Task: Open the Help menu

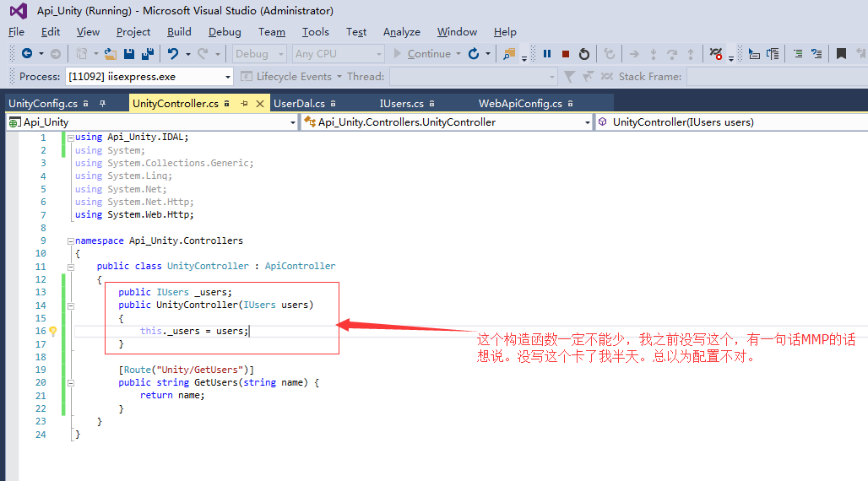Action: (x=505, y=32)
